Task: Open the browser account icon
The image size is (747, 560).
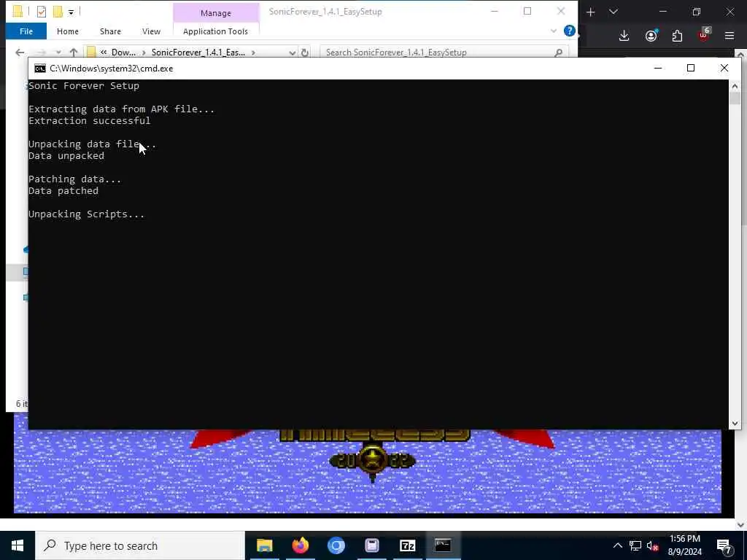Action: [651, 36]
